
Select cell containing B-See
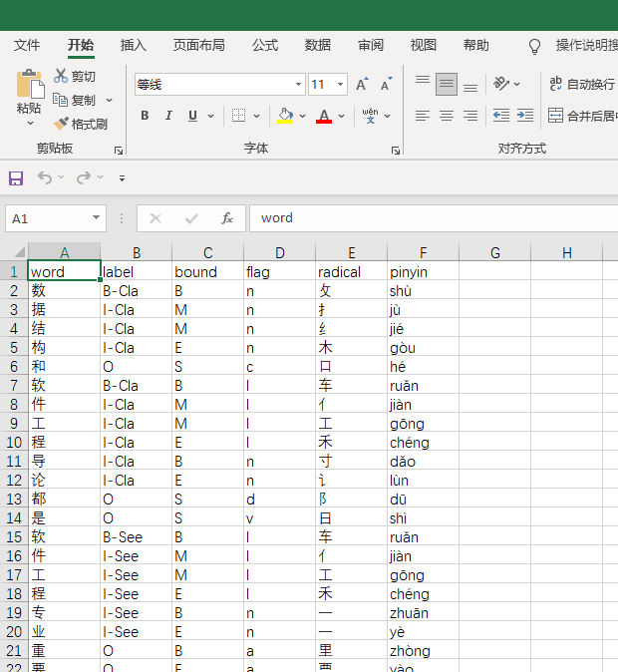pyautogui.click(x=136, y=537)
